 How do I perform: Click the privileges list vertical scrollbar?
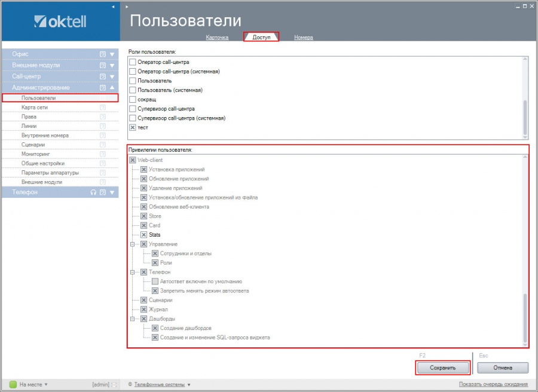pyautogui.click(x=525, y=317)
